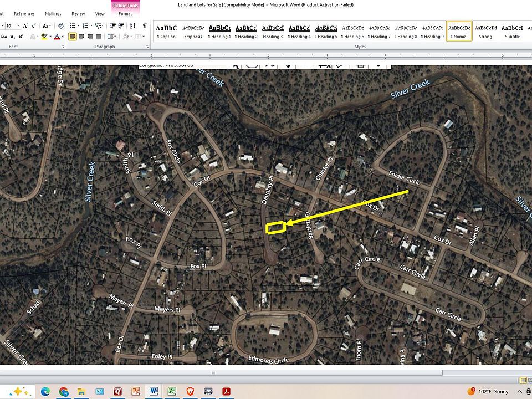Open PowerPoint from taskbar
Image resolution: width=532 pixels, height=399 pixels.
point(136,392)
